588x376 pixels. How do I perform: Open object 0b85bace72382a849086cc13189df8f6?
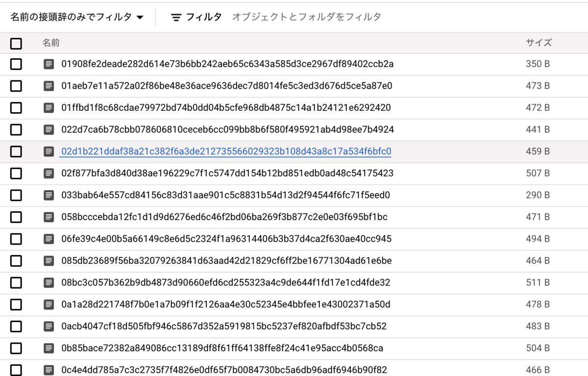(222, 348)
